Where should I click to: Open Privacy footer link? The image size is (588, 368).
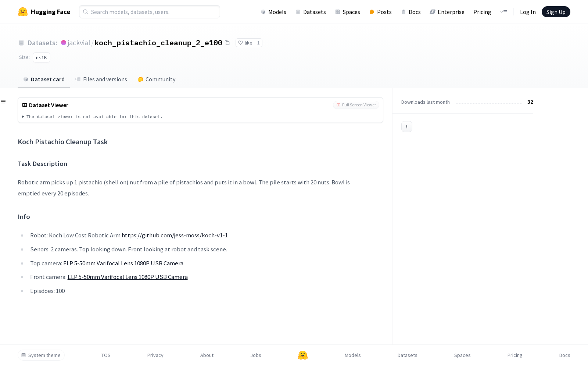click(155, 355)
